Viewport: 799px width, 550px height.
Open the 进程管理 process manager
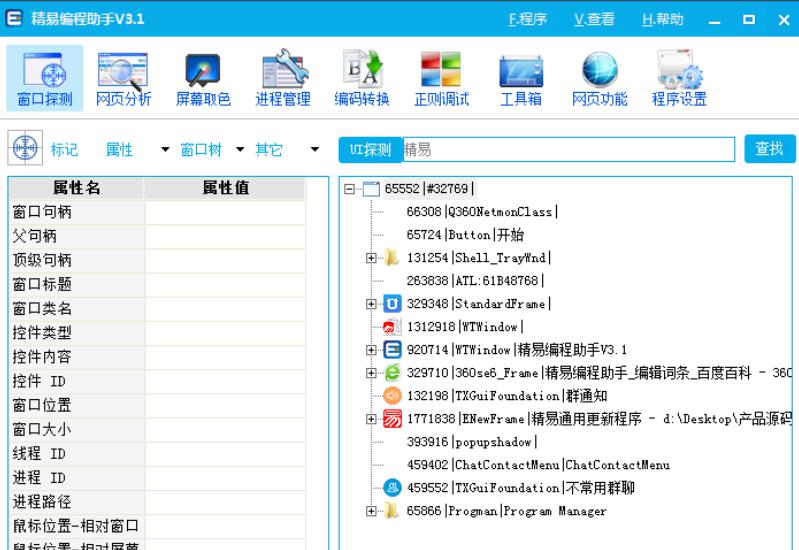282,78
